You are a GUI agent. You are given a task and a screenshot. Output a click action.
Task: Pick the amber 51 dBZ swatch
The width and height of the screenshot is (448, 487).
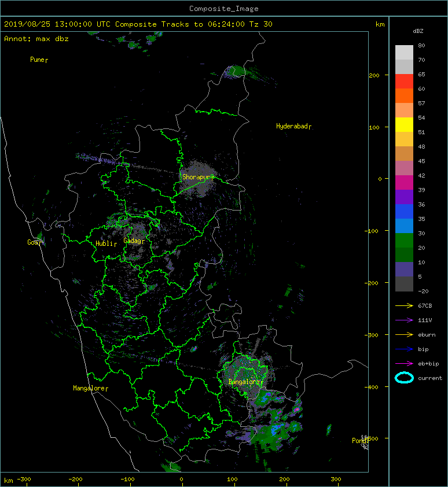pos(404,139)
